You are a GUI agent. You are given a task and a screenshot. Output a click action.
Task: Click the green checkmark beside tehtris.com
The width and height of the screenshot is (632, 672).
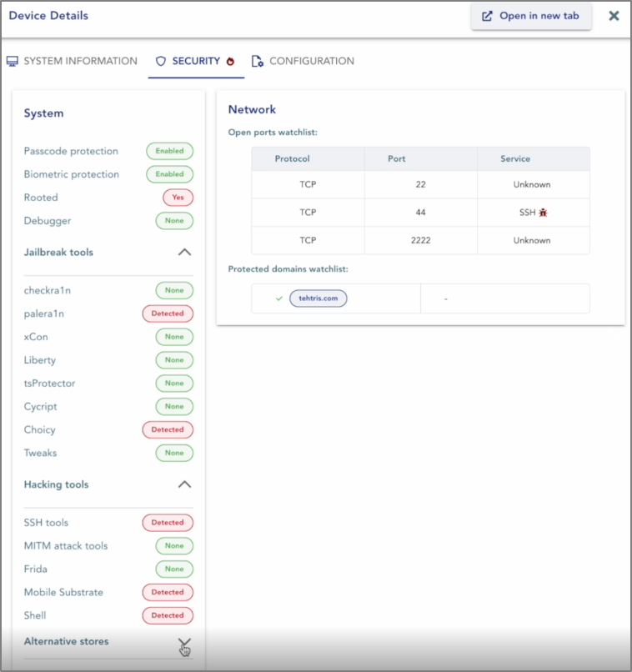click(x=279, y=298)
